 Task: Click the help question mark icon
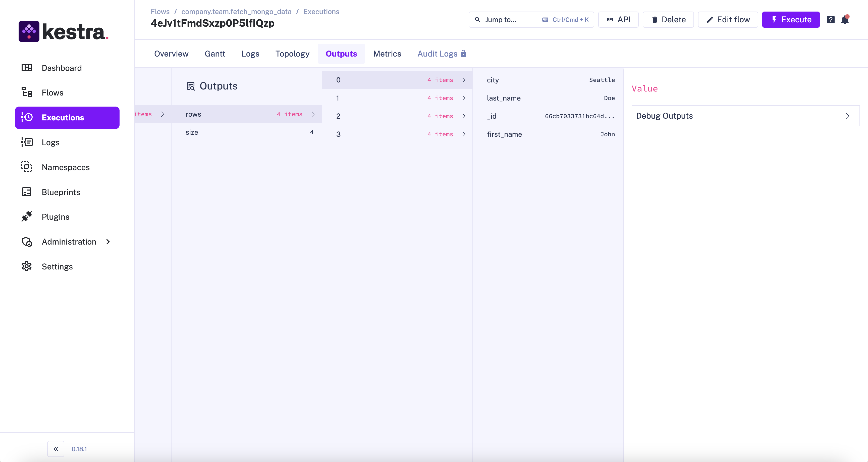[x=831, y=20]
